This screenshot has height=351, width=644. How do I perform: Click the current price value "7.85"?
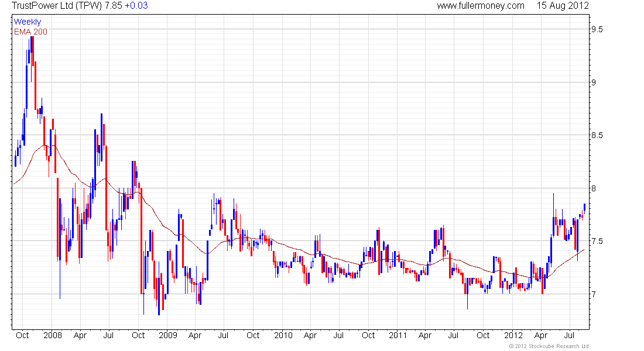click(x=114, y=6)
